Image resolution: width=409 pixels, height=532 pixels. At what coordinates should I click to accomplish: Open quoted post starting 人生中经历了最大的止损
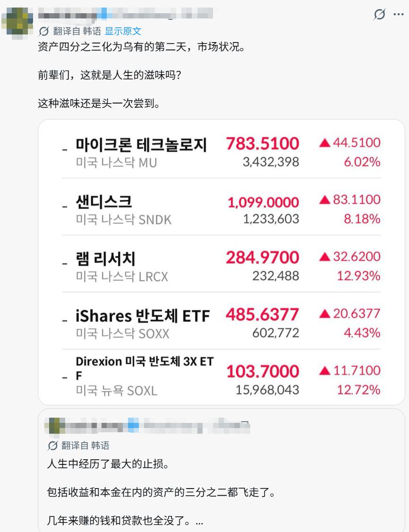[x=222, y=470]
